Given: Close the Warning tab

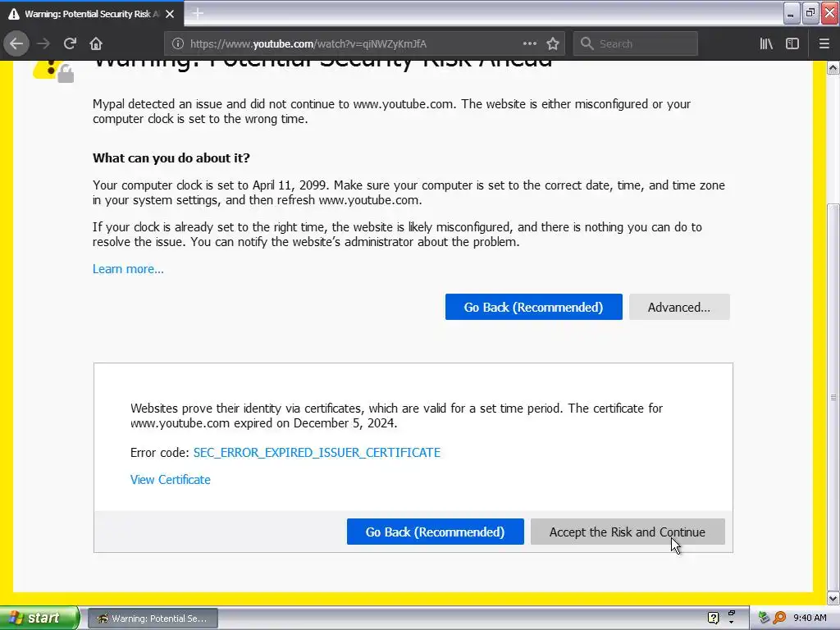Looking at the screenshot, I should click(170, 14).
